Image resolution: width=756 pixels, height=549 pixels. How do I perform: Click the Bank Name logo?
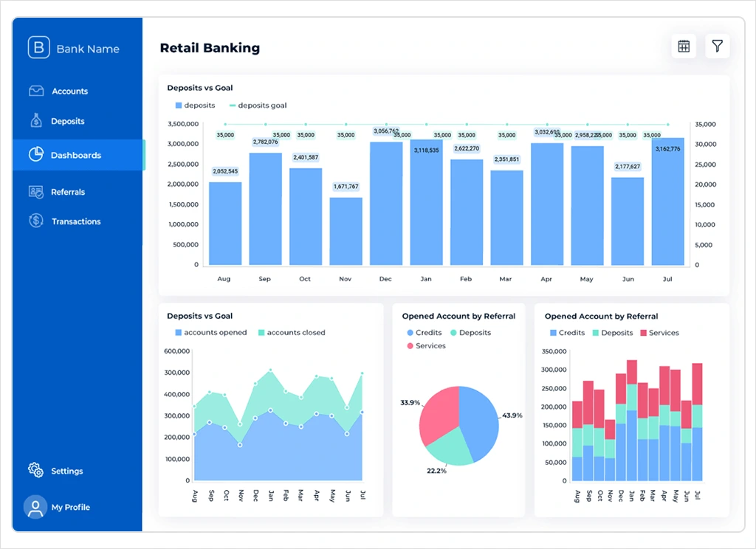tap(38, 48)
